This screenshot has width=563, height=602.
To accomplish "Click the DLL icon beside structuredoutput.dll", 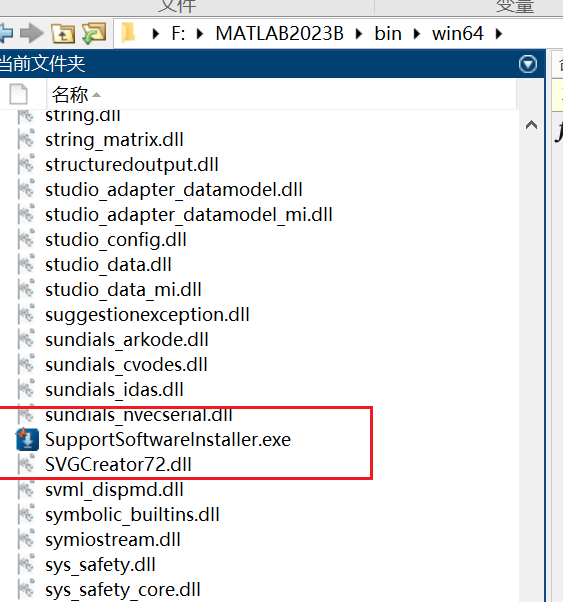I will click(26, 164).
